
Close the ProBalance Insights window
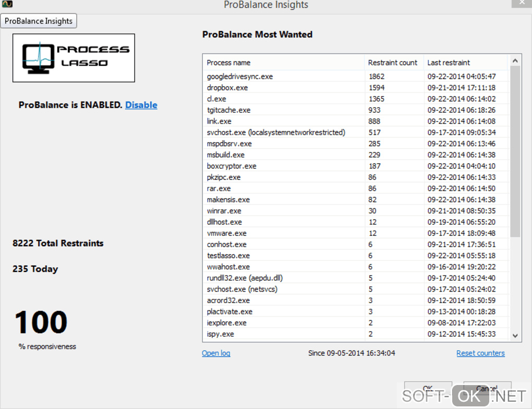click(x=522, y=3)
